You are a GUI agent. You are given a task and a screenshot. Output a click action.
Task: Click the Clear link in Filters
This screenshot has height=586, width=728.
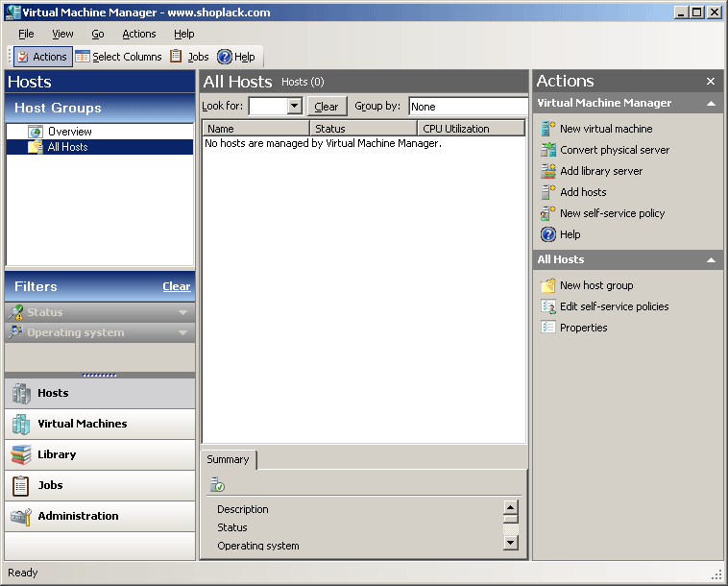(x=177, y=286)
